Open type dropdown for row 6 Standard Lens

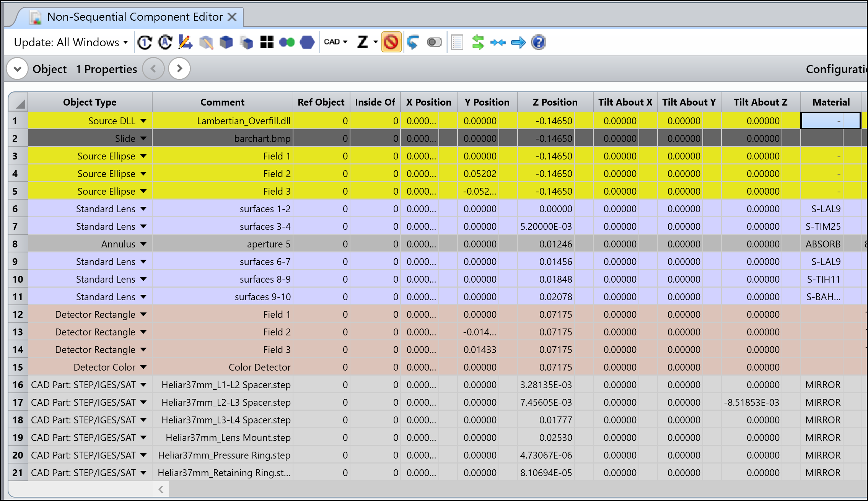click(x=143, y=209)
